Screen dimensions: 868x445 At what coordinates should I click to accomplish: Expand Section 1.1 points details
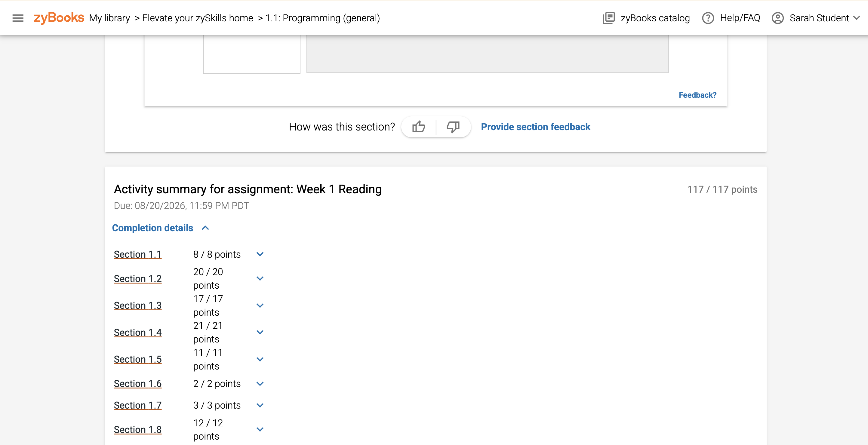tap(260, 254)
